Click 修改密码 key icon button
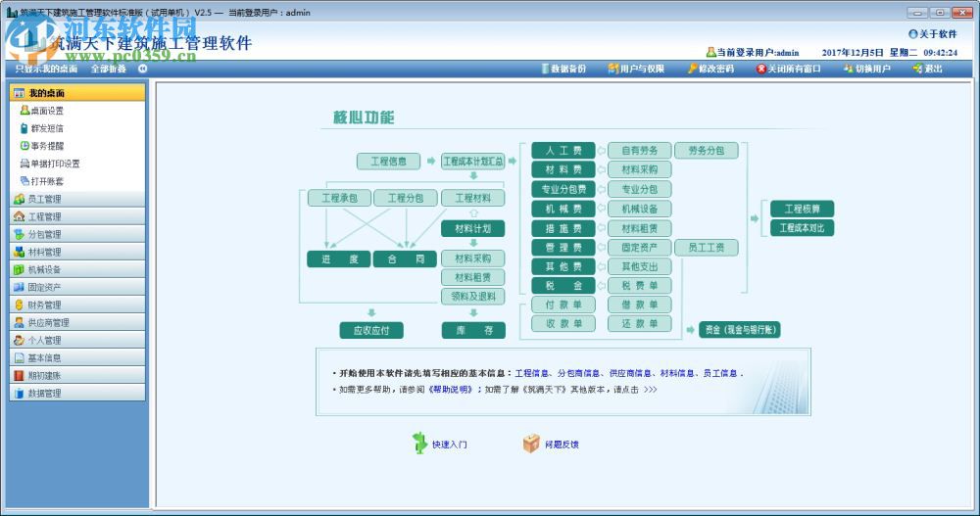 pyautogui.click(x=711, y=69)
